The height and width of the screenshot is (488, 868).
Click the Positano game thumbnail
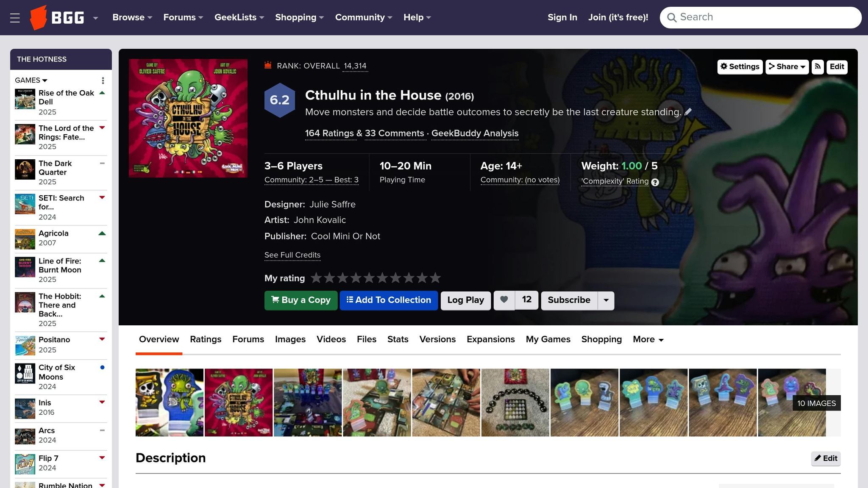tap(25, 346)
